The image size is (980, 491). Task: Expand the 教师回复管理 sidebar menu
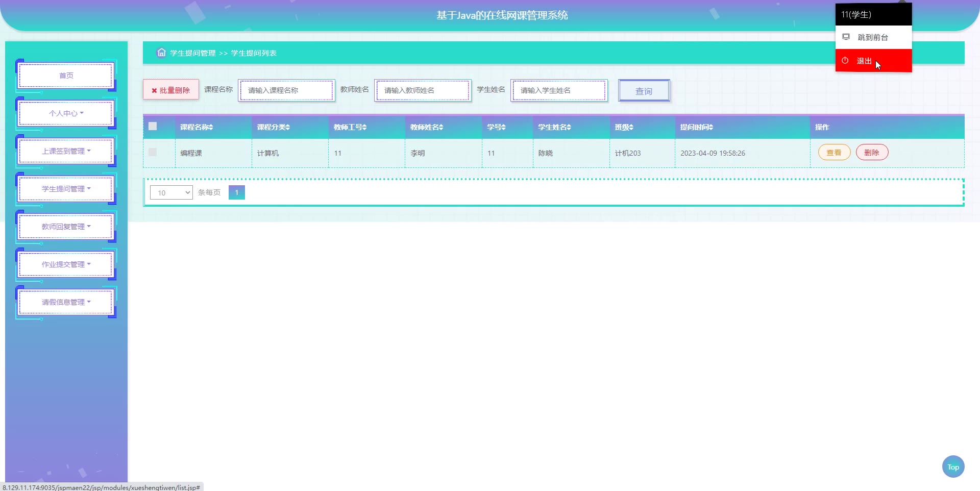tap(66, 227)
